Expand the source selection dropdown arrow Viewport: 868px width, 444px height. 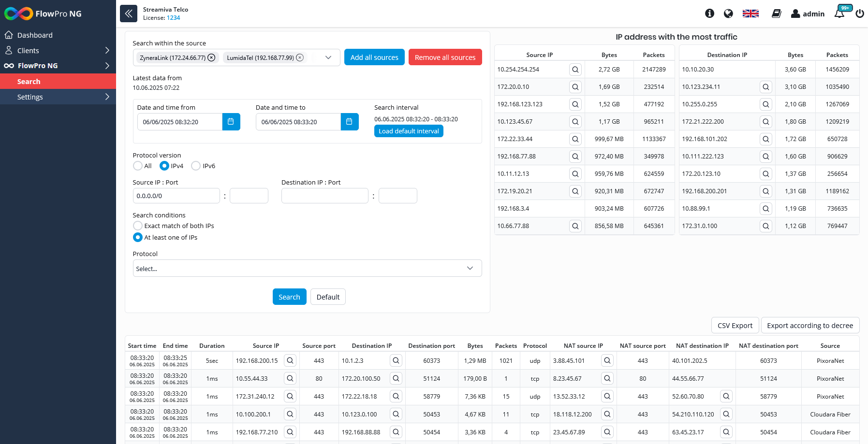(328, 57)
